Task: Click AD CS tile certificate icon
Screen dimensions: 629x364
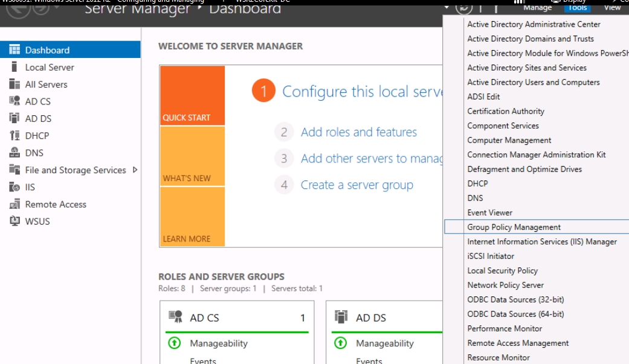Action: coord(175,317)
